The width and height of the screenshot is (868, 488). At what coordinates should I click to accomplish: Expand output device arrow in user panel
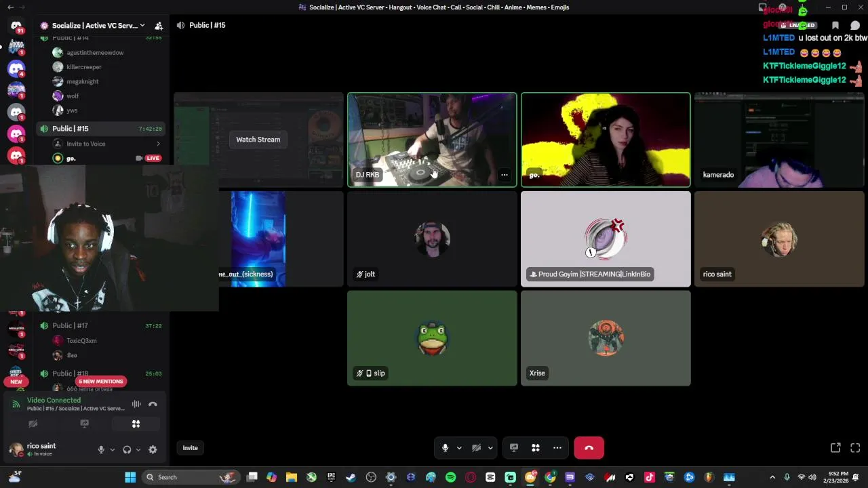(x=138, y=449)
